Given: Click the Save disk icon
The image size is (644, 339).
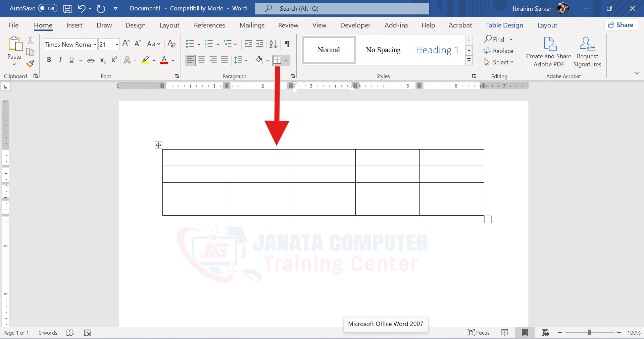Looking at the screenshot, I should 67,9.
